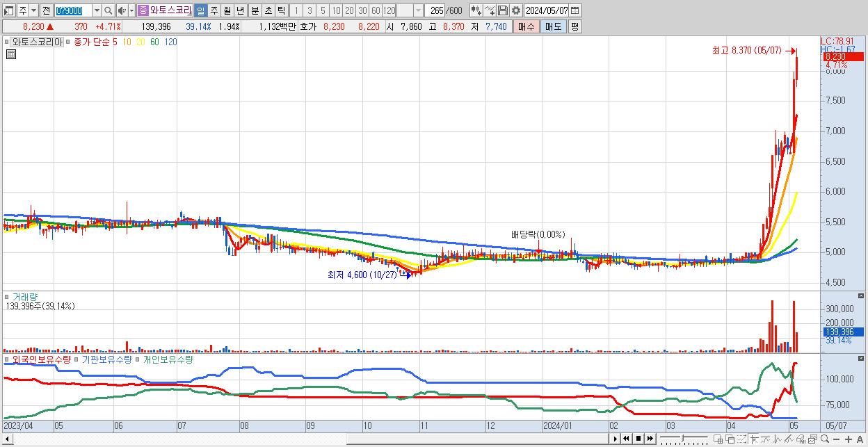
Task: Set interval to 1
Action: pyautogui.click(x=296, y=10)
